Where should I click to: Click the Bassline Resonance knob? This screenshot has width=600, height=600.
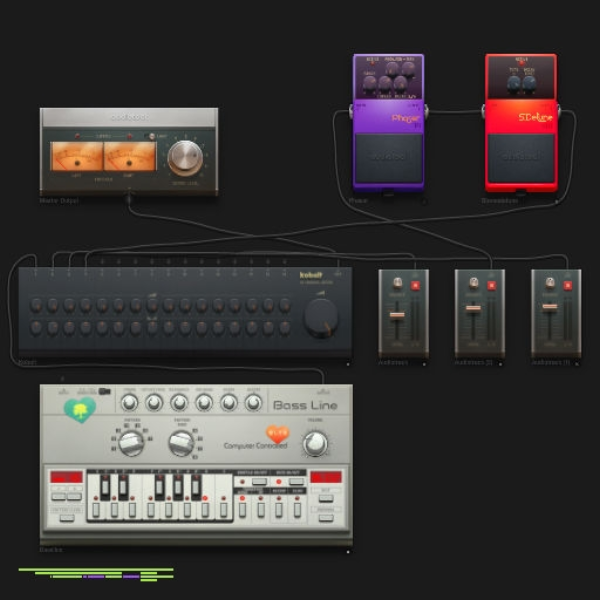[x=179, y=403]
